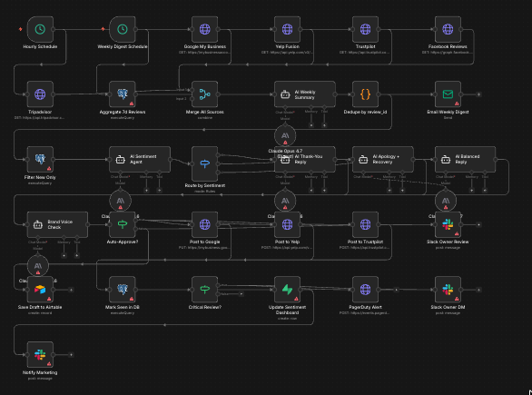Add Memory sub-node to AI Balanced Reply
This screenshot has height=395, width=532.
[x=471, y=191]
